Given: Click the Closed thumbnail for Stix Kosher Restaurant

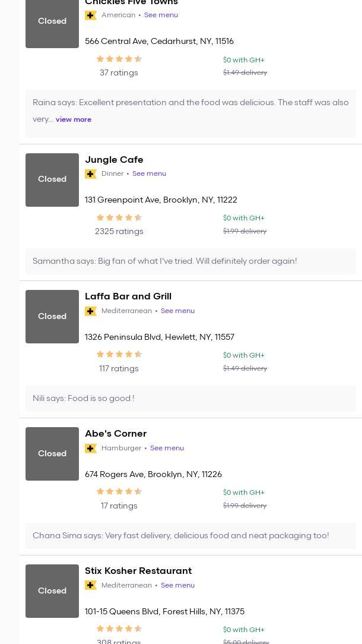Looking at the screenshot, I should (52, 591).
